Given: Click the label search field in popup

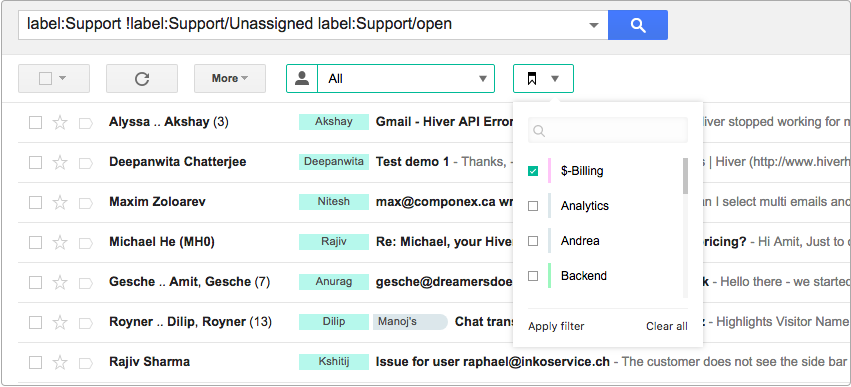Looking at the screenshot, I should 608,130.
